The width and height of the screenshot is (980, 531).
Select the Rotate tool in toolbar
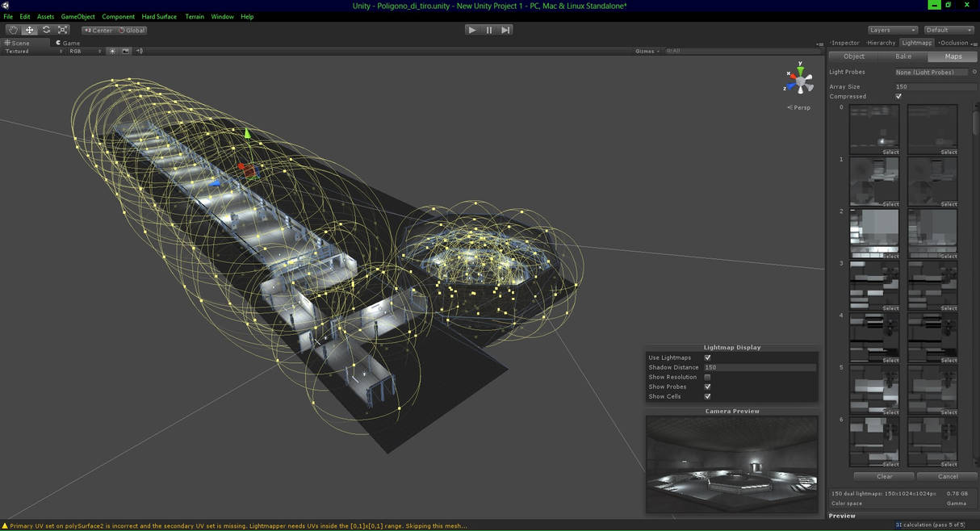pyautogui.click(x=46, y=30)
